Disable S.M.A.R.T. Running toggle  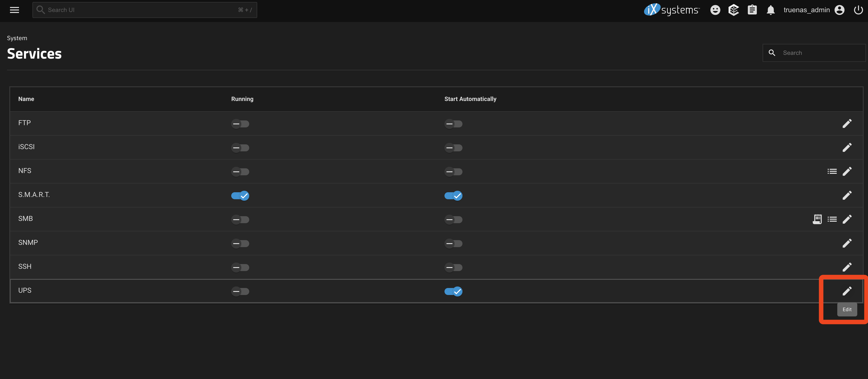coord(240,195)
